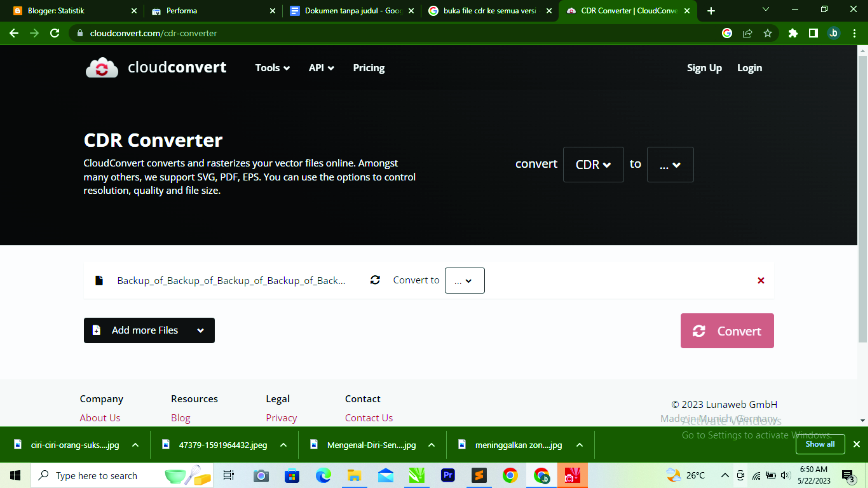Expand the Add more Files dropdown arrow
Screen dimensions: 868x488
click(x=200, y=331)
